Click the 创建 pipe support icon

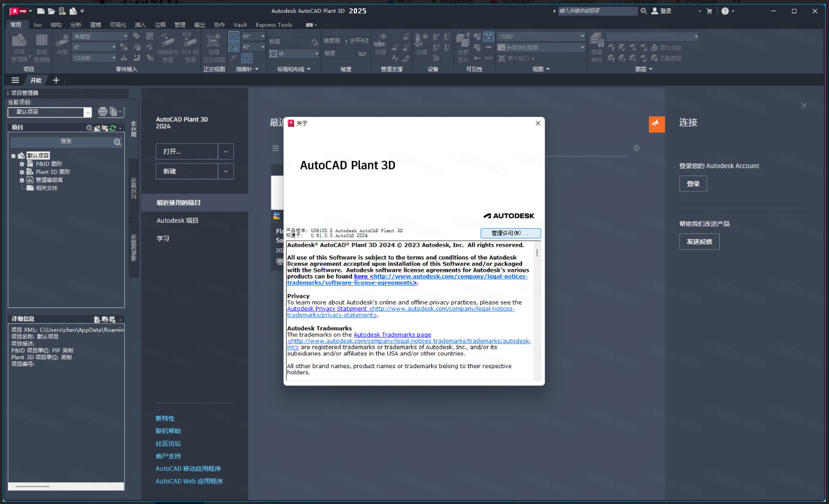381,43
